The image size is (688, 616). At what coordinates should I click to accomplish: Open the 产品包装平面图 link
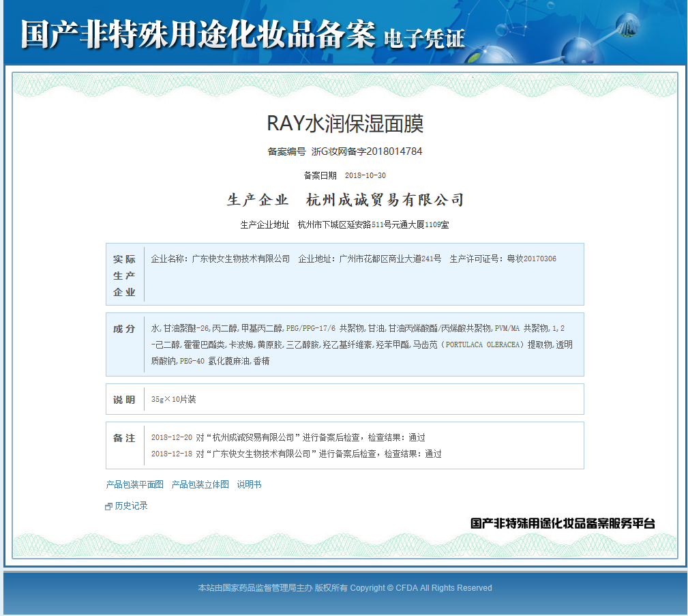[135, 484]
